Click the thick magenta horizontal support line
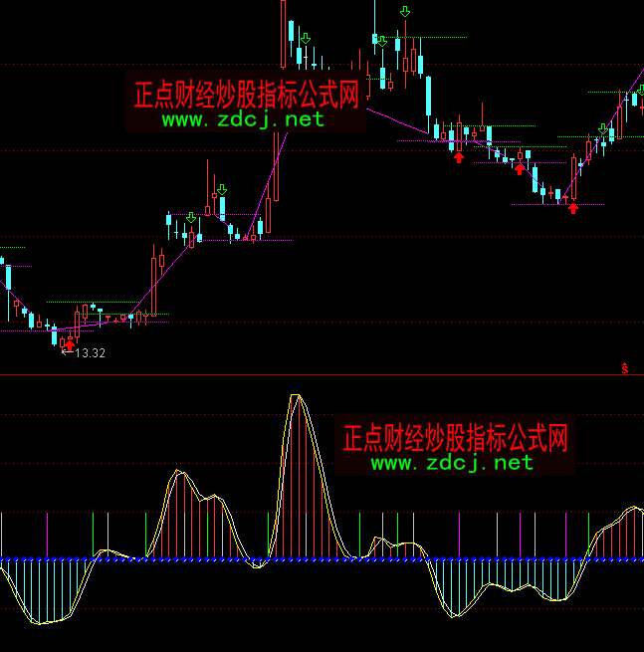This screenshot has width=644, height=652. [x=474, y=142]
